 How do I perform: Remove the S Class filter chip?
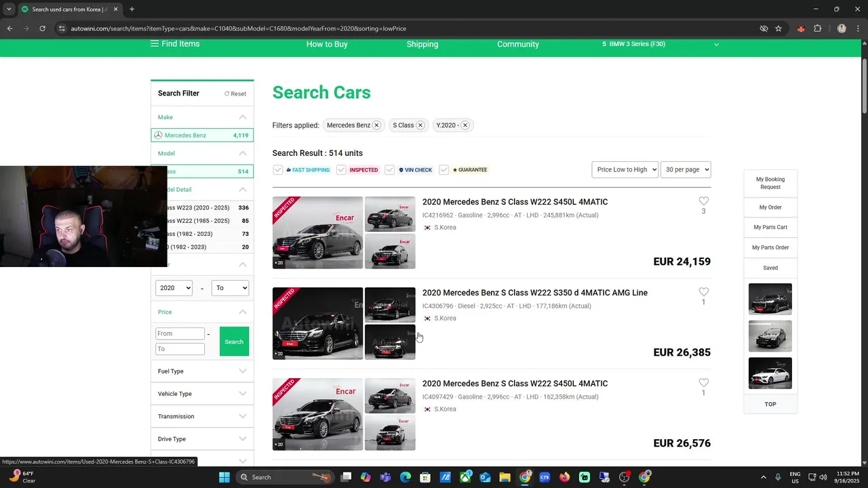coord(420,125)
